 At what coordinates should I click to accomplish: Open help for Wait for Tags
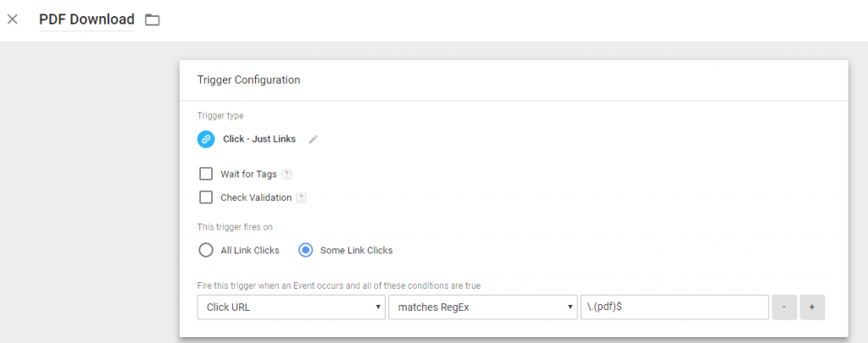pyautogui.click(x=287, y=174)
